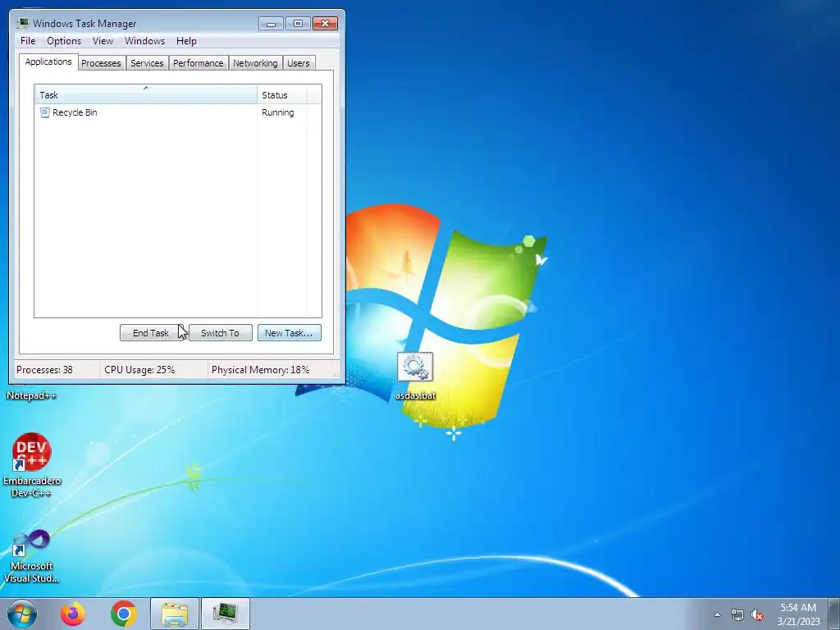Select the Microsoft Visual Studio desktop shortcut
The width and height of the screenshot is (840, 630).
tap(32, 556)
